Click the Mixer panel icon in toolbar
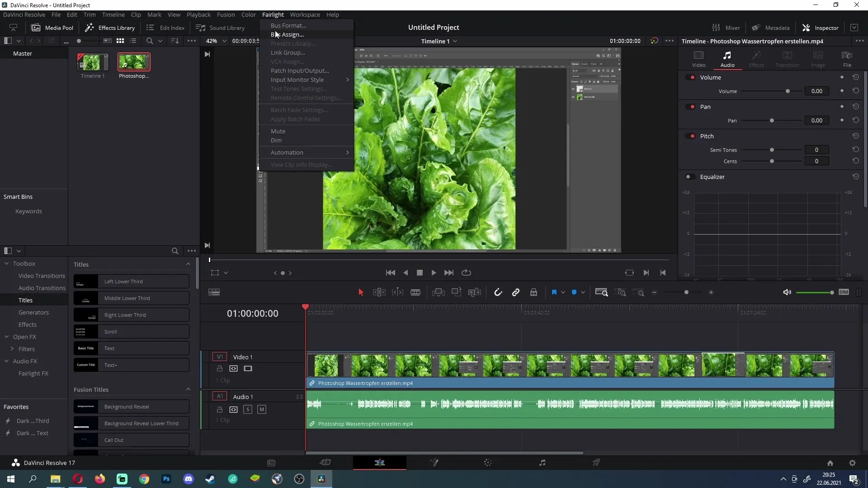 [716, 27]
